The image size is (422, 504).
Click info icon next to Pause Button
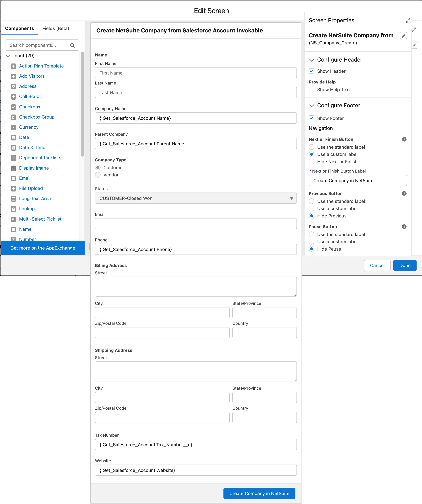[404, 227]
